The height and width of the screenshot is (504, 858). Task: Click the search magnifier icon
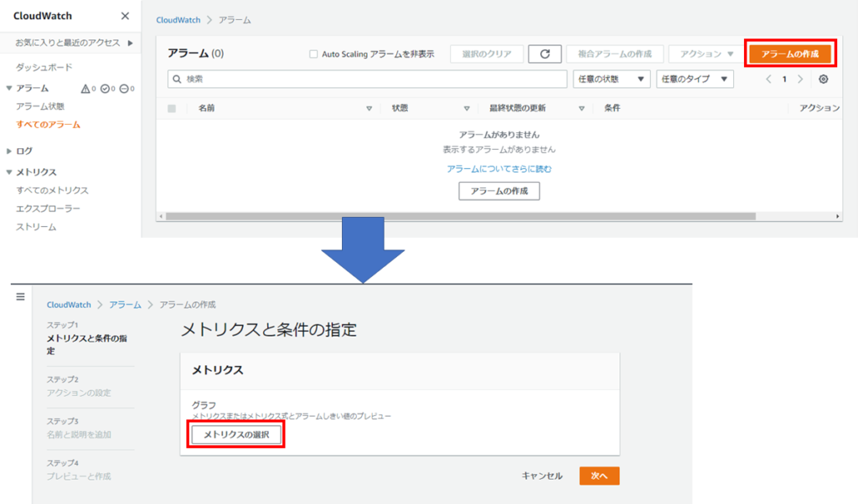(177, 80)
